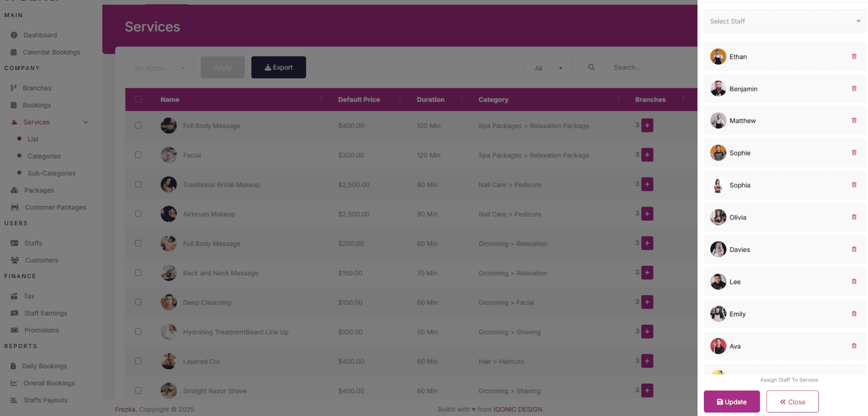This screenshot has width=868, height=416.
Task: Collapse the Services menu in sidebar
Action: [x=86, y=122]
